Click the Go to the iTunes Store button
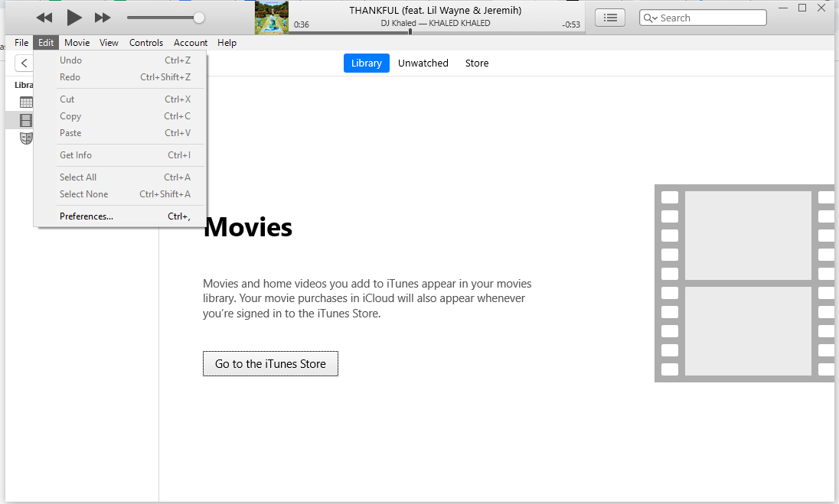Image resolution: width=839 pixels, height=504 pixels. [270, 364]
